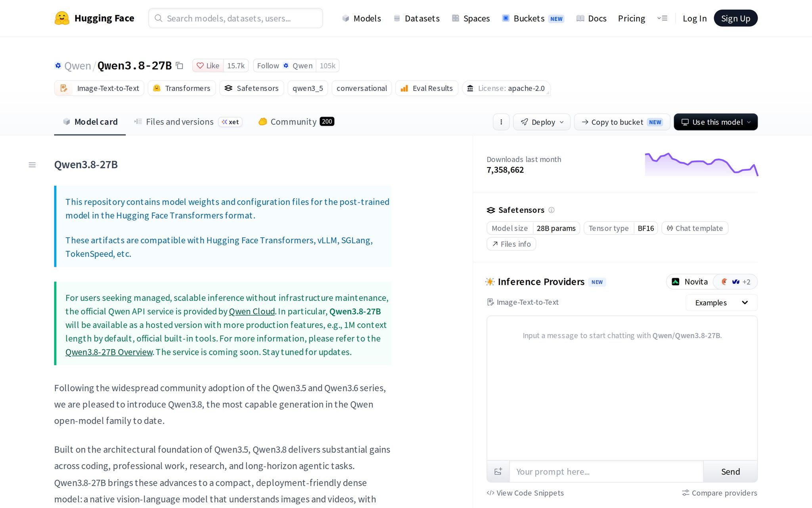This screenshot has width=812, height=508.
Task: Click the downloads last month chart
Action: point(701,164)
